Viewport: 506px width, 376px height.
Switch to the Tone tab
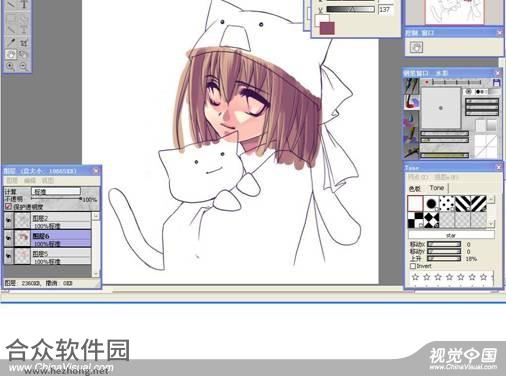(437, 188)
